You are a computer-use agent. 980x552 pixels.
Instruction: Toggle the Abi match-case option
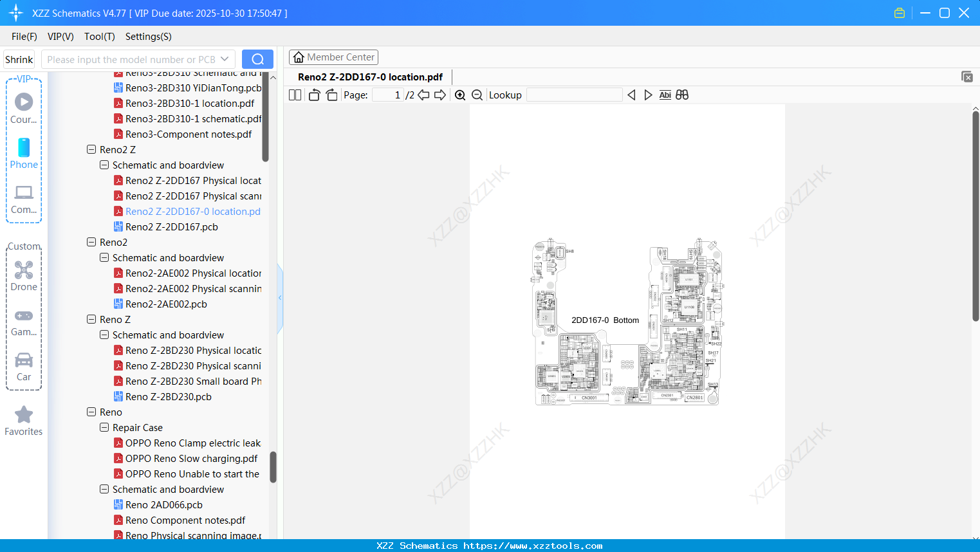click(665, 95)
